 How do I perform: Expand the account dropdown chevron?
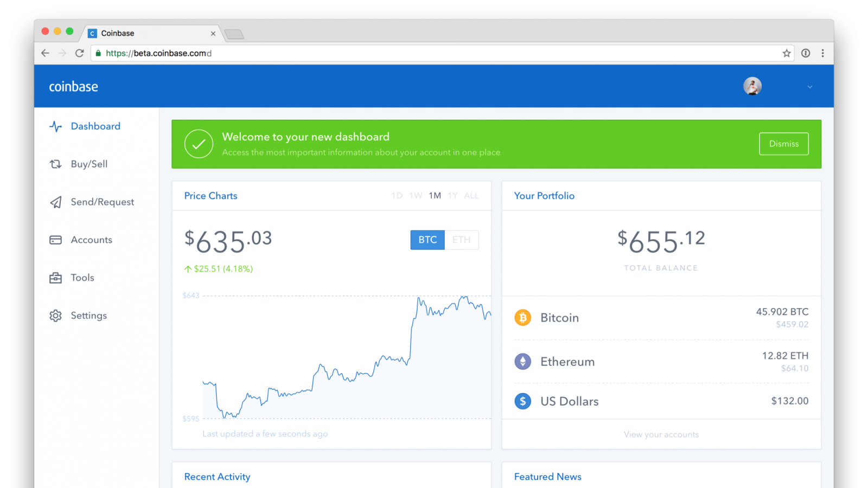[810, 87]
